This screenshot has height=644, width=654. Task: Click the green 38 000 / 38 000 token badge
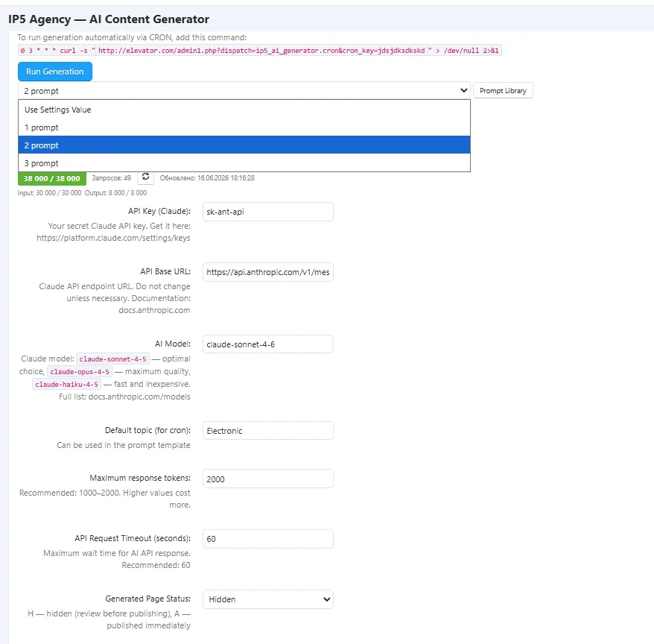[51, 178]
